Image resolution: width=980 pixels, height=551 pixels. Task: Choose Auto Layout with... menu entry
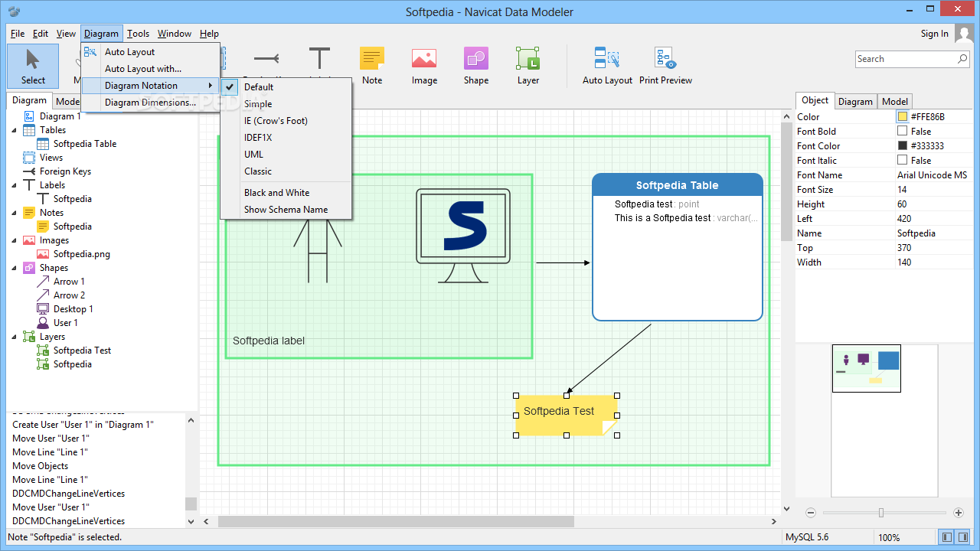click(x=151, y=69)
